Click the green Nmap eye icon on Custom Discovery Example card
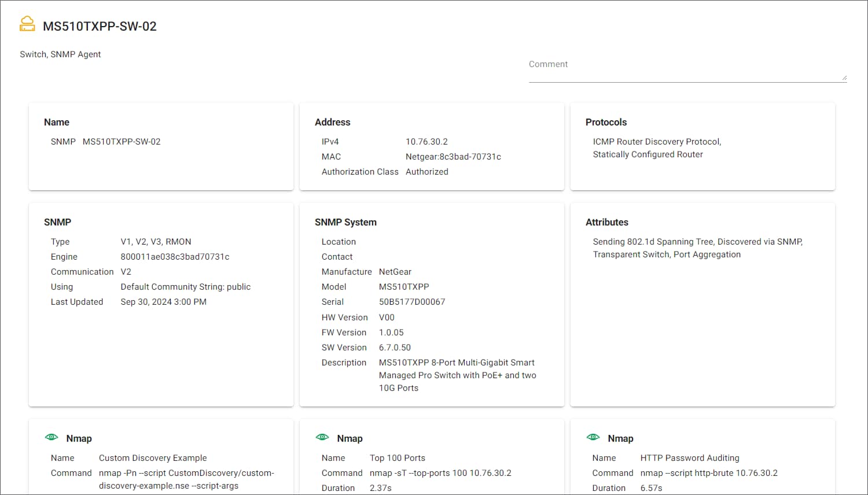 click(x=52, y=437)
